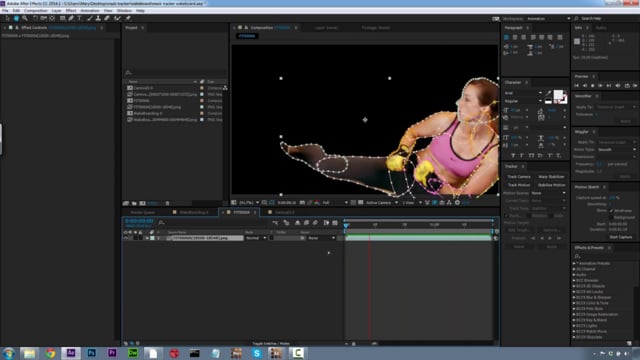The image size is (640, 360).
Task: Select the Pen tool in toolbar
Action: 71,18
